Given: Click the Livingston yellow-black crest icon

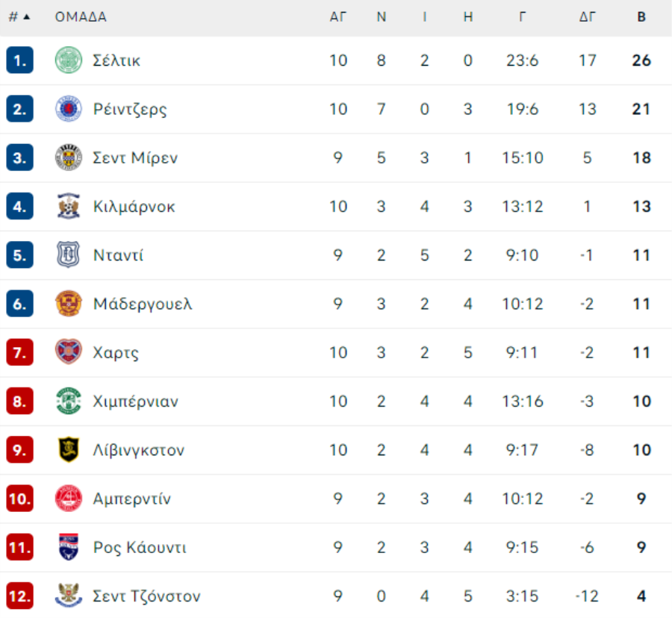Looking at the screenshot, I should click(x=69, y=449).
